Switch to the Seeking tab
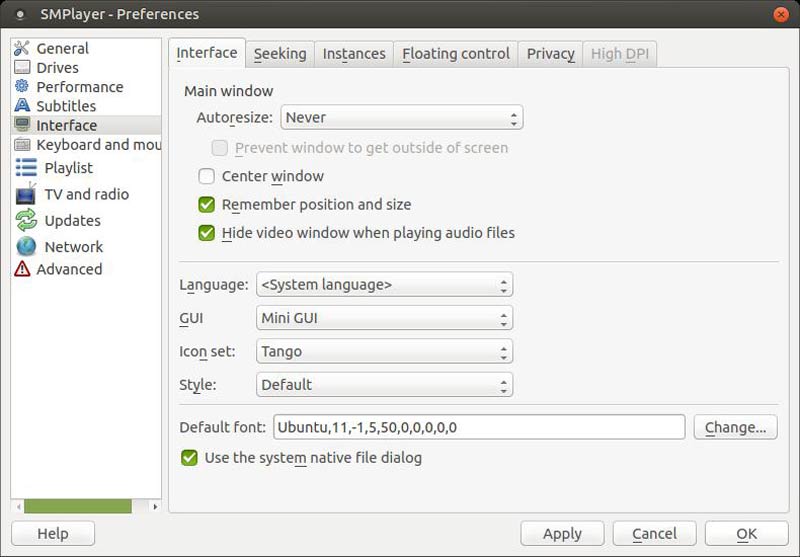The image size is (800, 557). click(280, 54)
